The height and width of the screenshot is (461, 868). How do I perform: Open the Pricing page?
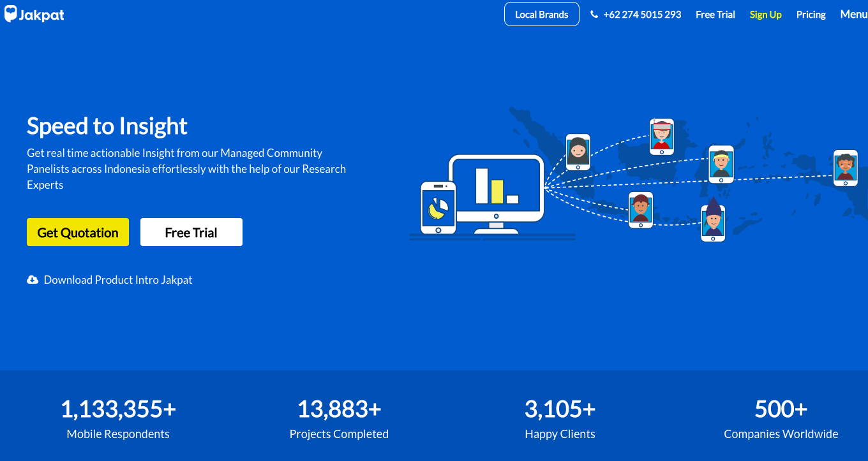[x=811, y=15]
